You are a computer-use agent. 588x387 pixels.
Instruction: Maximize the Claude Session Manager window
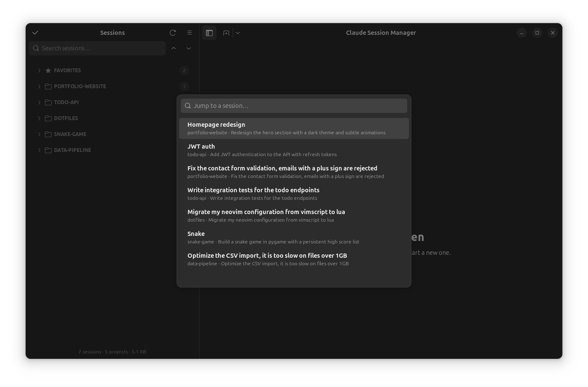click(x=537, y=33)
